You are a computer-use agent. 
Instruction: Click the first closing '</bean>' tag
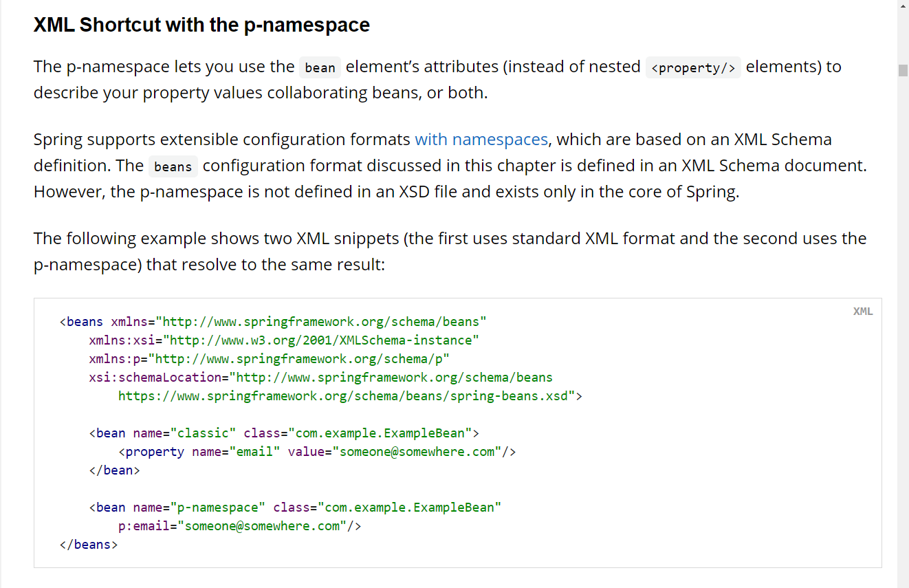coord(114,470)
